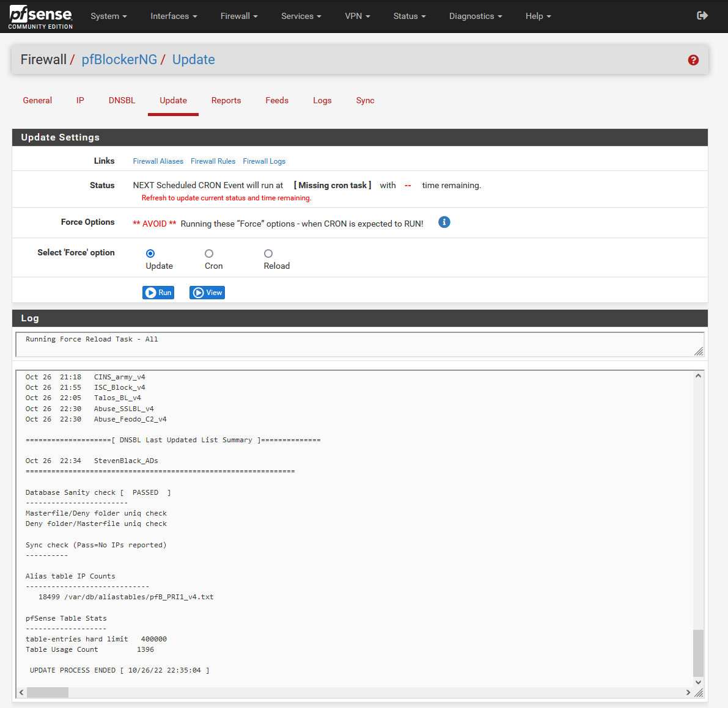
Task: Expand the Diagnostics menu
Action: pyautogui.click(x=476, y=16)
